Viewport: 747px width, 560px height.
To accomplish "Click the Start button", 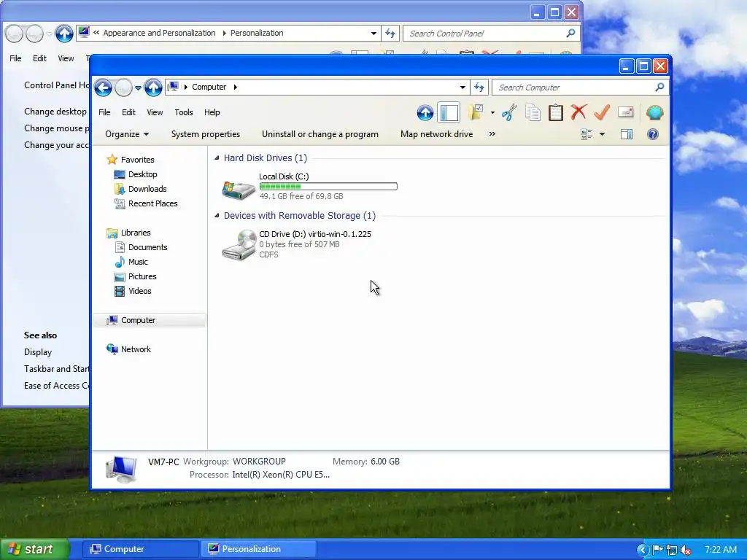I will point(34,549).
